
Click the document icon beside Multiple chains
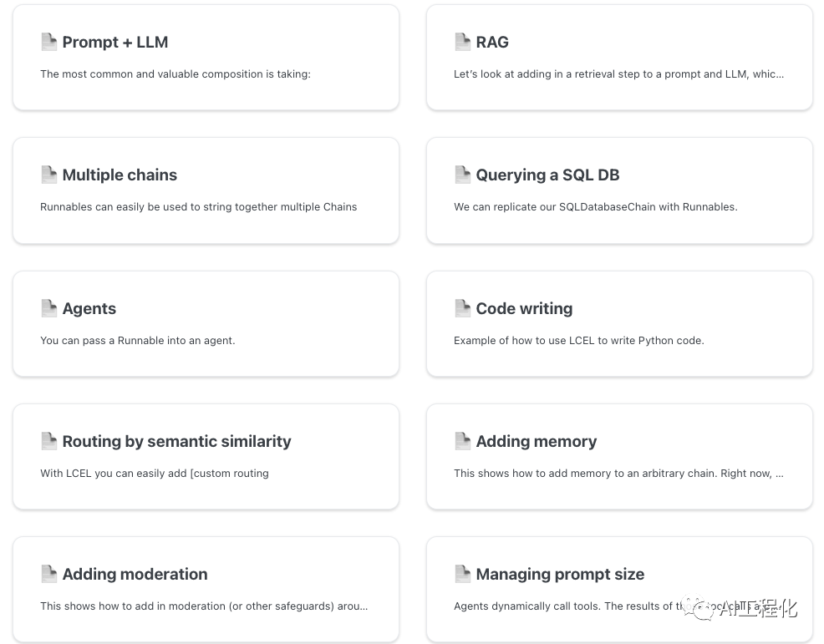click(x=48, y=175)
